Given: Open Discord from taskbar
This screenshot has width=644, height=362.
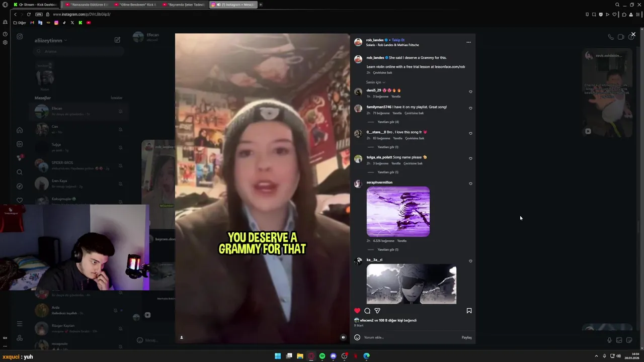Looking at the screenshot, I should point(333,356).
